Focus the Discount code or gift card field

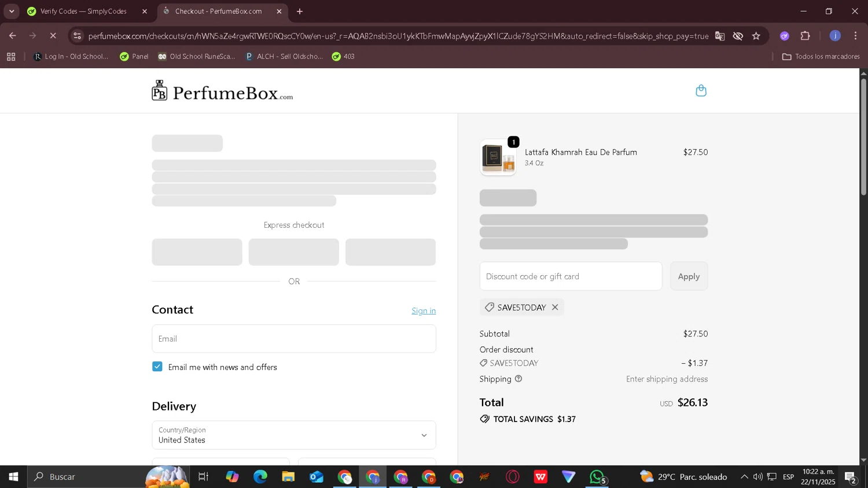click(x=571, y=276)
